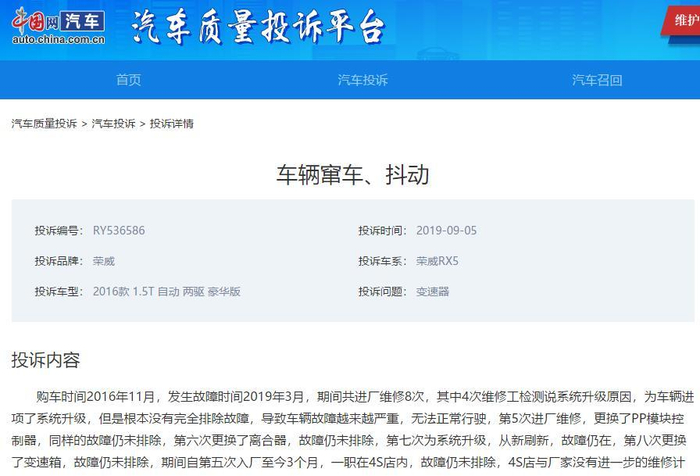
Task: Click the paragraph line starting 购车时间2016年11月
Action: (x=365, y=397)
